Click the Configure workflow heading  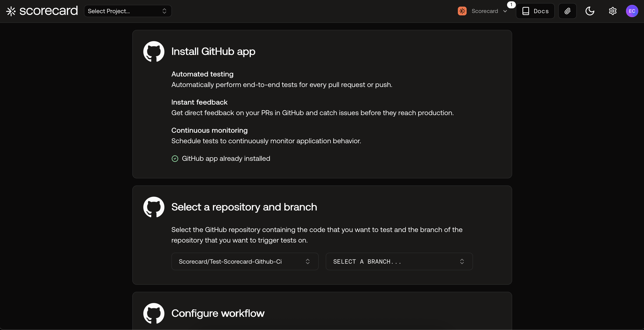point(218,314)
